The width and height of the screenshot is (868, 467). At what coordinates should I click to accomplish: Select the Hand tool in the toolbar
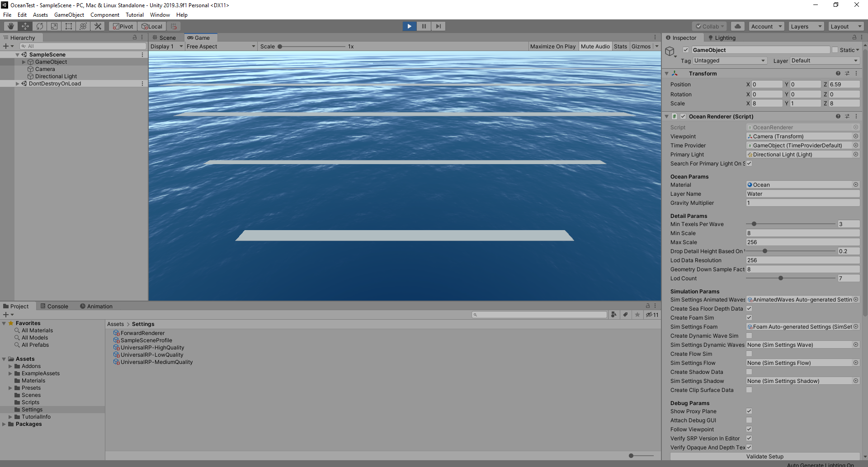10,26
